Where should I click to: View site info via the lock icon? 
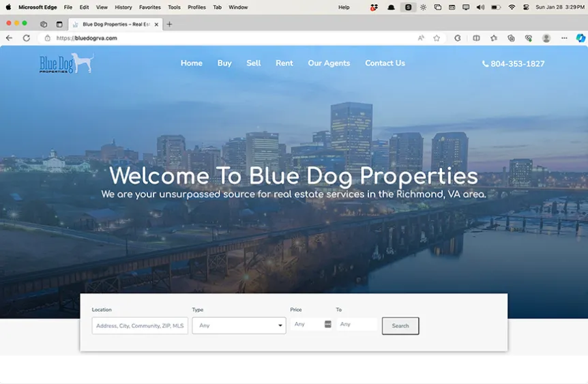48,38
